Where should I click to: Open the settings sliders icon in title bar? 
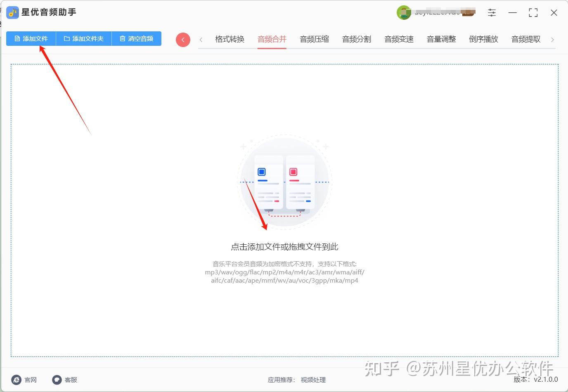point(492,13)
